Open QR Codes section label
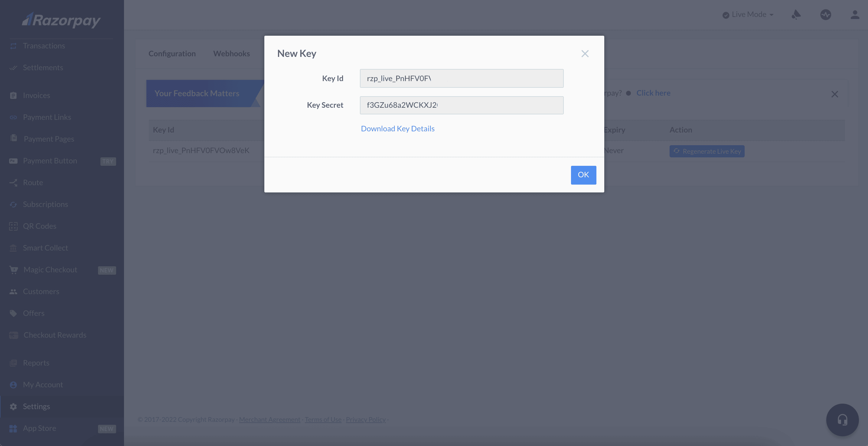Image resolution: width=868 pixels, height=446 pixels. (x=39, y=226)
